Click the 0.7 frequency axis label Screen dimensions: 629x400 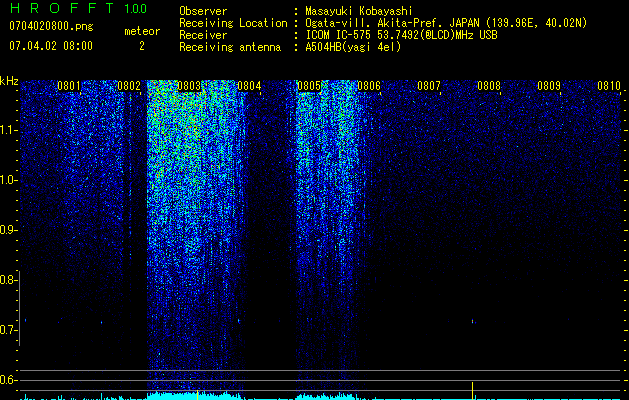[8, 330]
